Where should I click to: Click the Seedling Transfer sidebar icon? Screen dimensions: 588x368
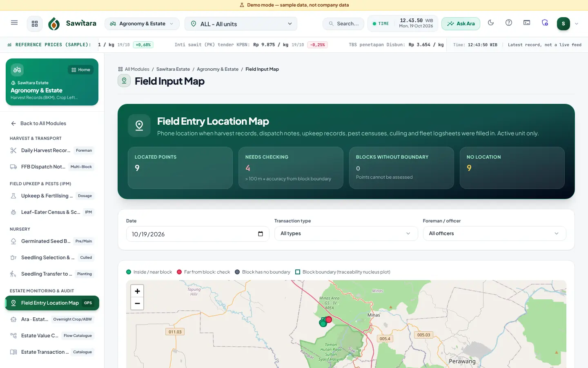click(13, 274)
